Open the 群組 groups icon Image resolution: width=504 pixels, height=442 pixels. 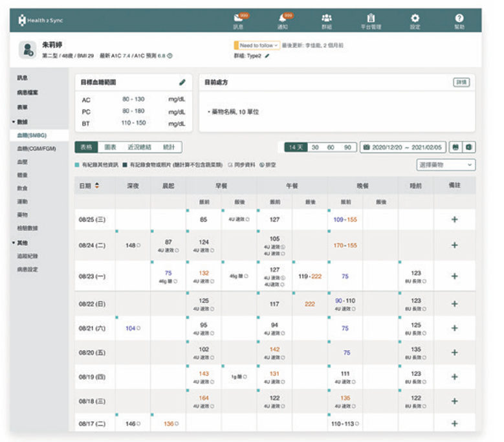327,21
